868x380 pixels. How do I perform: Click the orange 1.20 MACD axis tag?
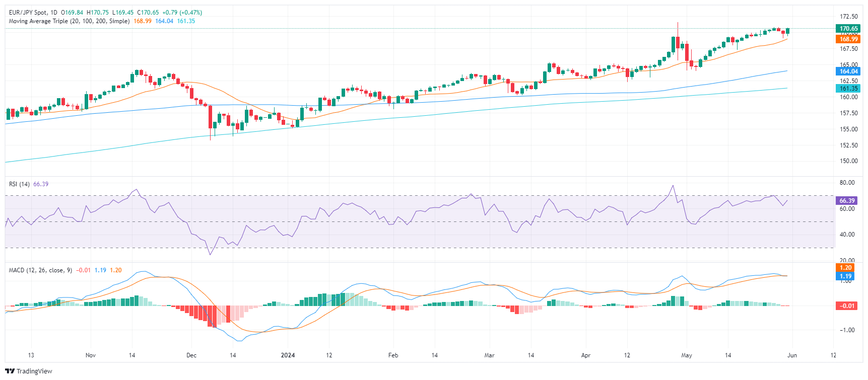845,268
